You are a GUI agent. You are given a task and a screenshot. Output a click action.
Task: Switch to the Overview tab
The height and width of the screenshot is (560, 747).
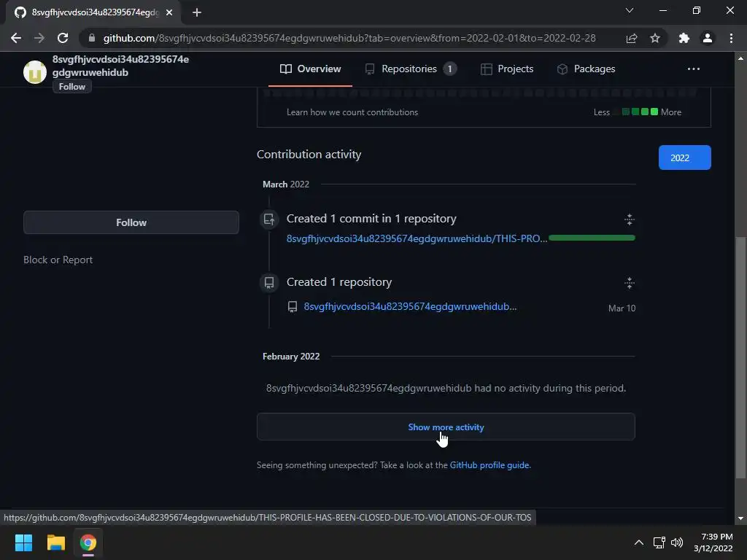click(310, 69)
